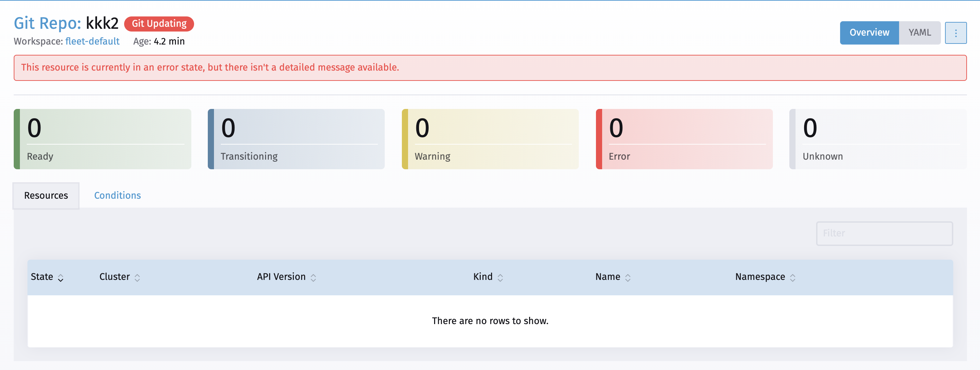Click the Transitioning status card

click(296, 139)
